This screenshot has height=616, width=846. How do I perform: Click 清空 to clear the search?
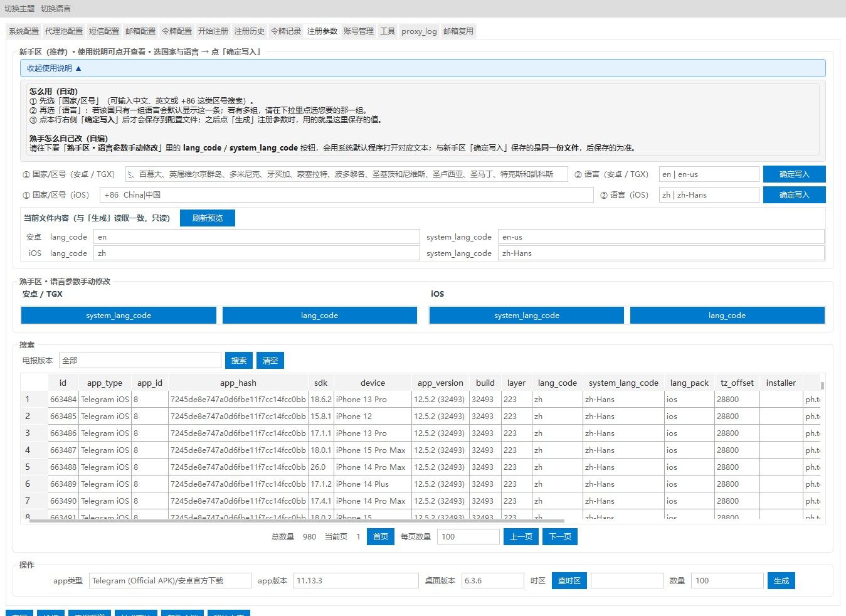coord(270,361)
